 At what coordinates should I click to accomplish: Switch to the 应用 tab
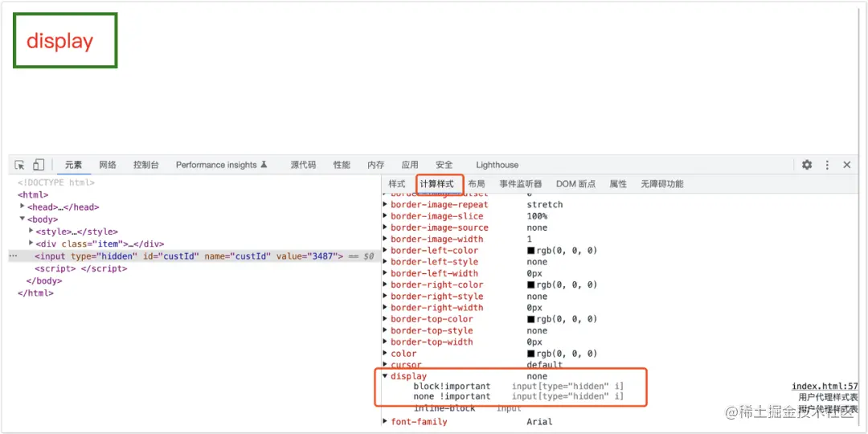coord(410,165)
